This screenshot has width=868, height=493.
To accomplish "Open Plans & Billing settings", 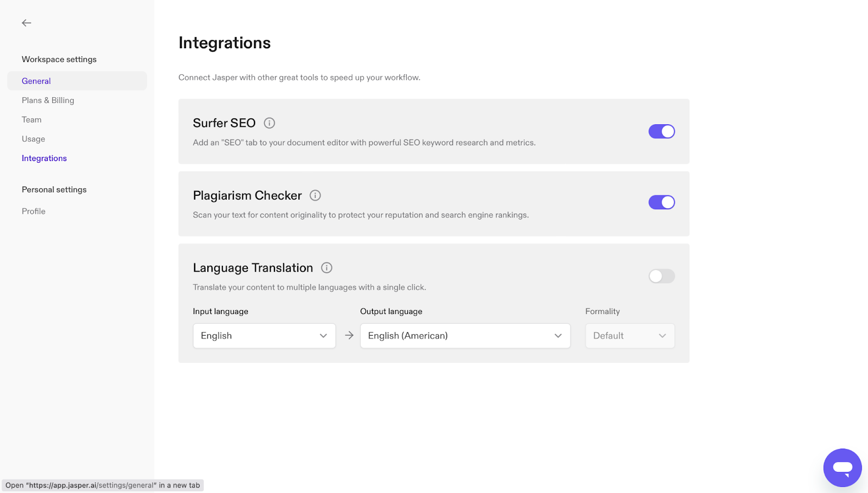I will (x=48, y=100).
